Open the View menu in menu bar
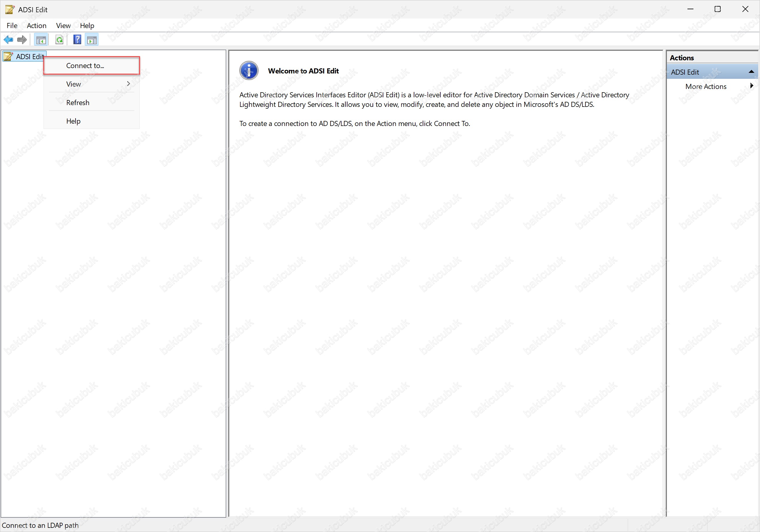Viewport: 760px width, 532px height. [x=63, y=25]
